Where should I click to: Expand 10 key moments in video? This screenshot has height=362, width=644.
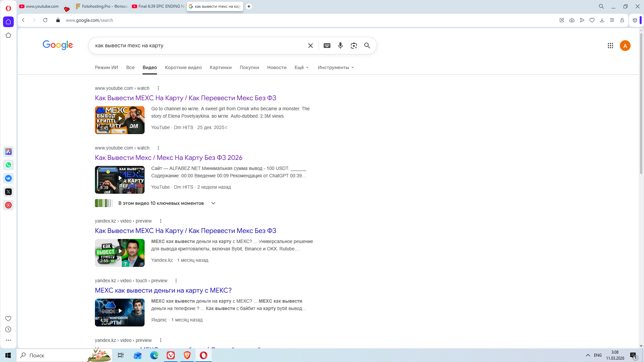pos(213,203)
